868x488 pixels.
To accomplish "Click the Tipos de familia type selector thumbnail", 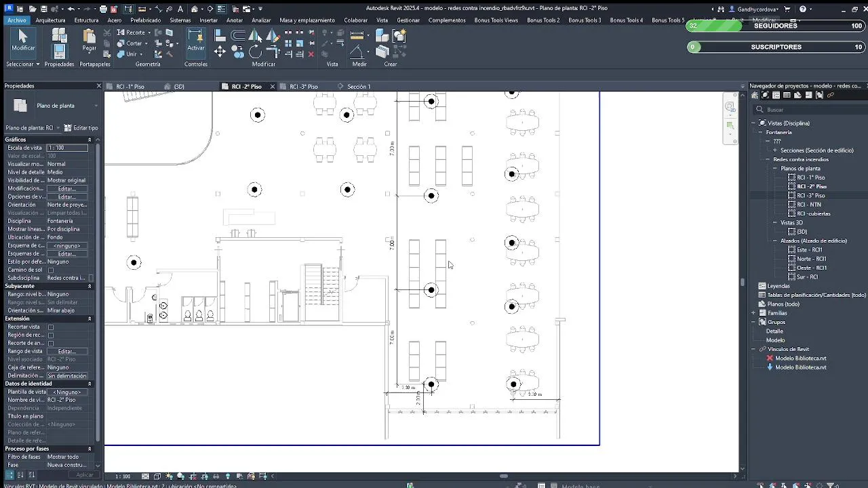I will [x=20, y=106].
